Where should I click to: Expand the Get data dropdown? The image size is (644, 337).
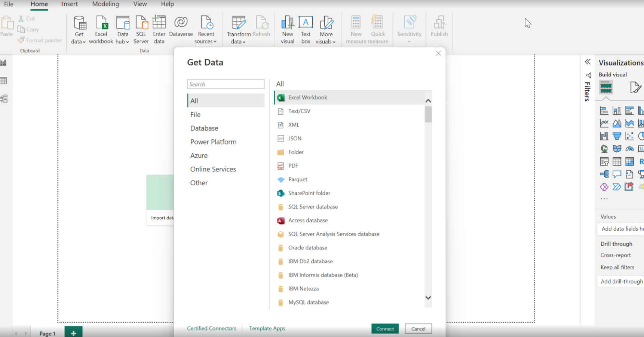pos(79,42)
